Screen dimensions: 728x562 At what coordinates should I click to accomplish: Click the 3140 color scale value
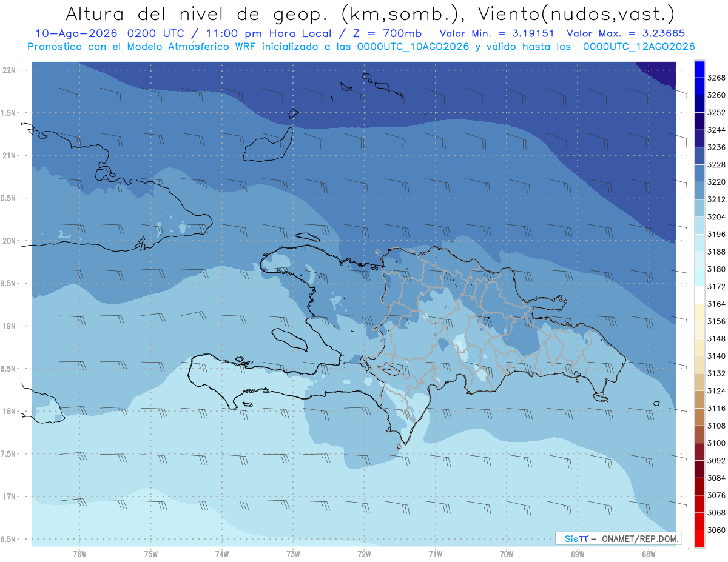tap(716, 356)
